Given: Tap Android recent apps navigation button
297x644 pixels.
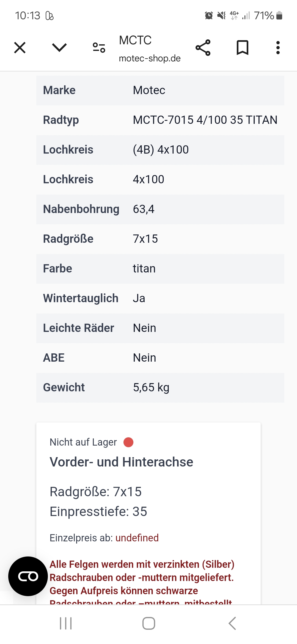Looking at the screenshot, I should [66, 623].
